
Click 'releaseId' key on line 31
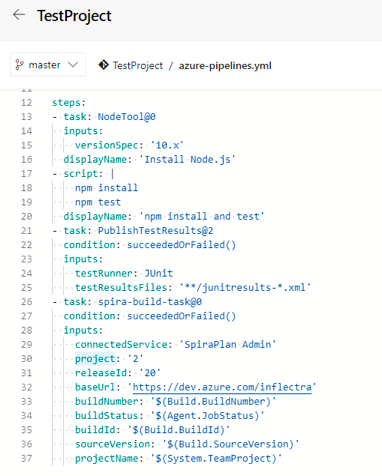click(x=101, y=373)
